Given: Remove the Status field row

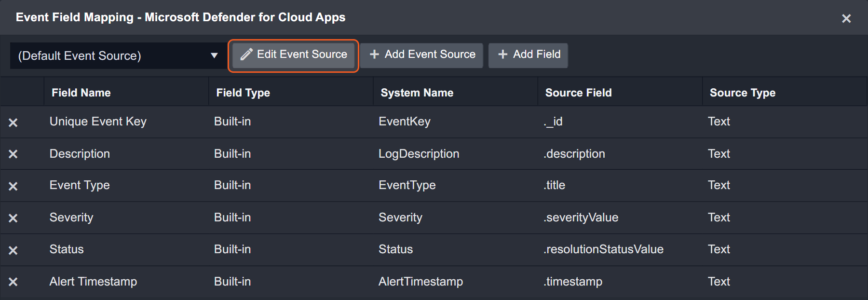Looking at the screenshot, I should (13, 250).
